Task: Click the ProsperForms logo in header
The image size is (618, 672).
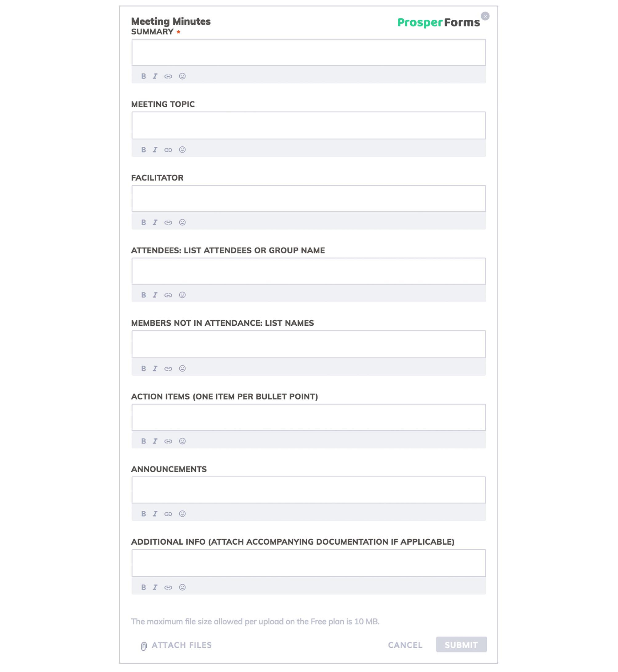Action: click(439, 22)
